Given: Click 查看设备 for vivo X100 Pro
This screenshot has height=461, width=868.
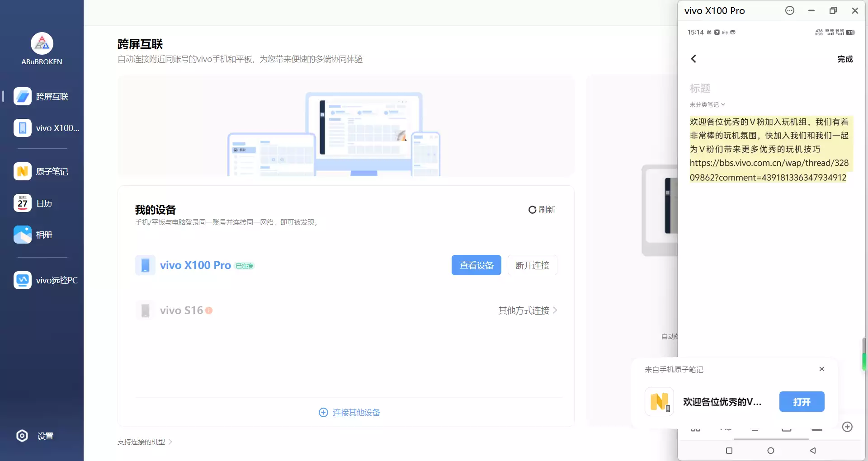Looking at the screenshot, I should click(x=476, y=265).
